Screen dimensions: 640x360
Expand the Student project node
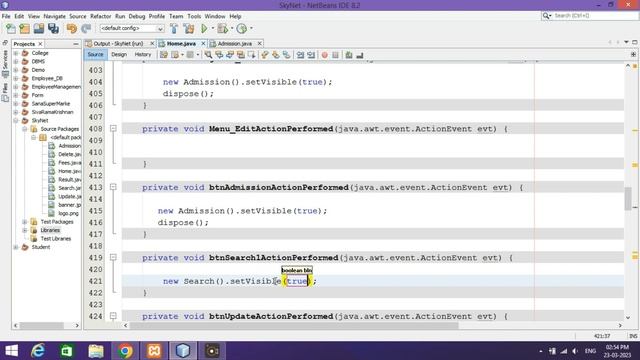click(x=16, y=247)
